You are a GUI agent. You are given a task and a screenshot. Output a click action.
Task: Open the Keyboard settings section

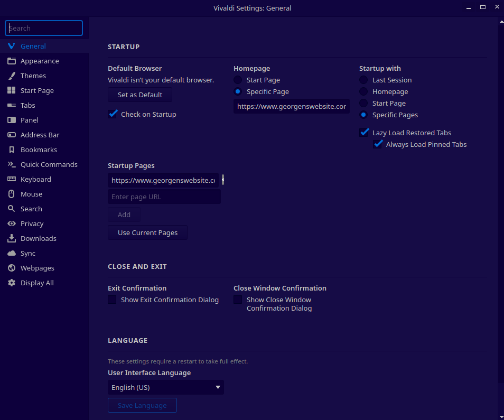(x=35, y=180)
